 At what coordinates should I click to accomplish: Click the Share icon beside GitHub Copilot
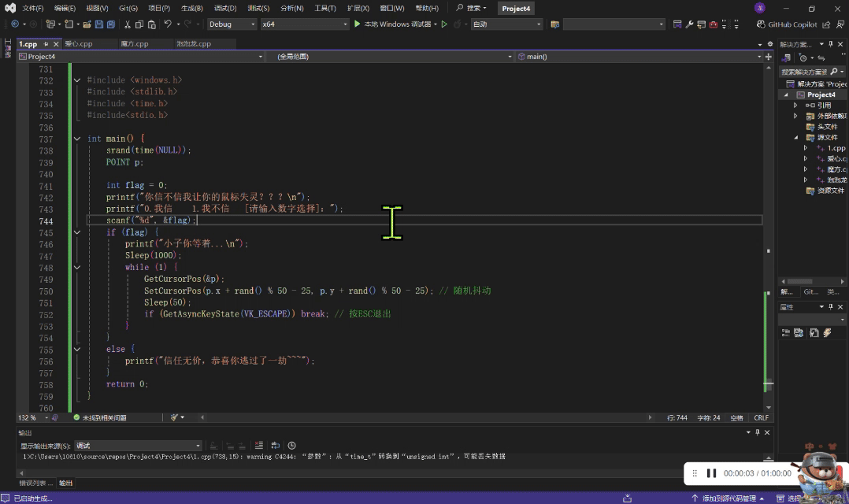coord(826,24)
